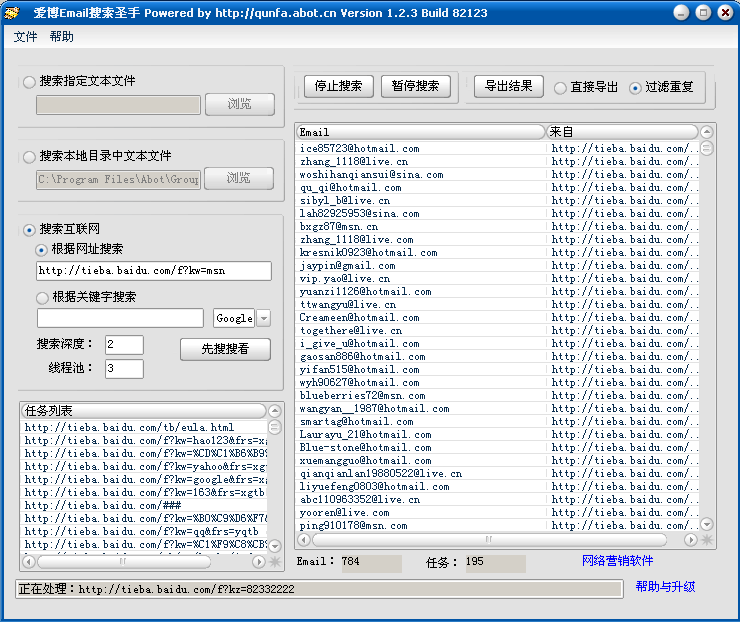The width and height of the screenshot is (740, 622).
Task: Open the 帮助 menu
Action: (x=61, y=37)
